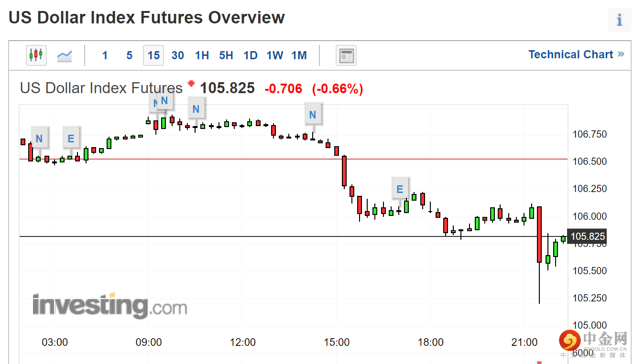The height and width of the screenshot is (364, 634).
Task: Select the 5 minute timeframe
Action: [129, 55]
